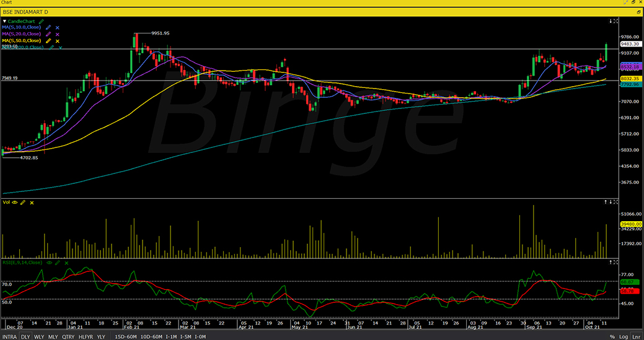
Task: Switch to the WLY weekly timeframe
Action: [x=39, y=336]
